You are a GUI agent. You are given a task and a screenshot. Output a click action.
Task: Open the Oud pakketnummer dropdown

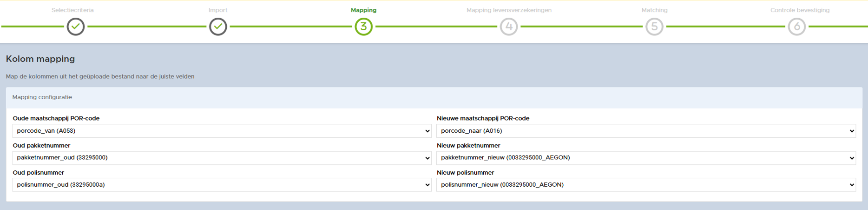pos(222,158)
